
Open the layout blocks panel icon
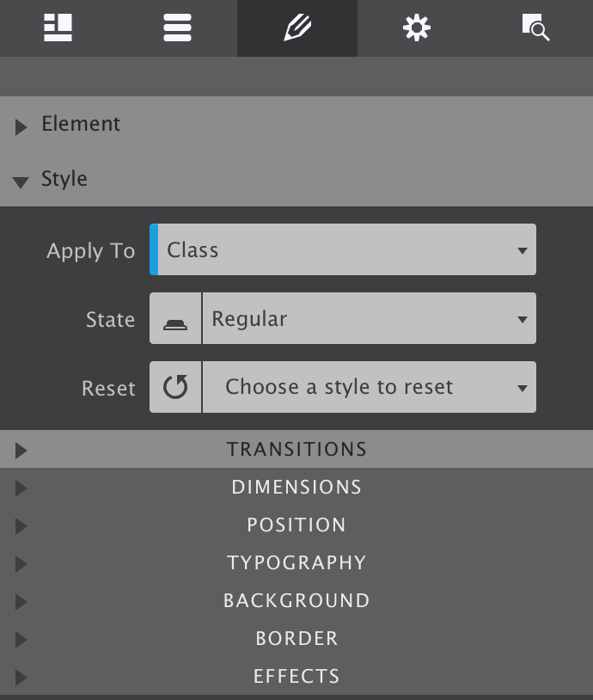click(x=58, y=28)
